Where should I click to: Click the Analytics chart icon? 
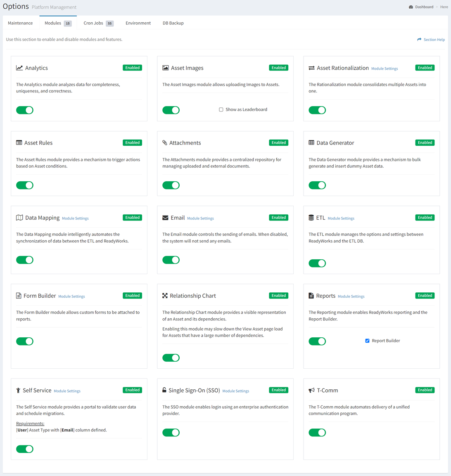19,68
